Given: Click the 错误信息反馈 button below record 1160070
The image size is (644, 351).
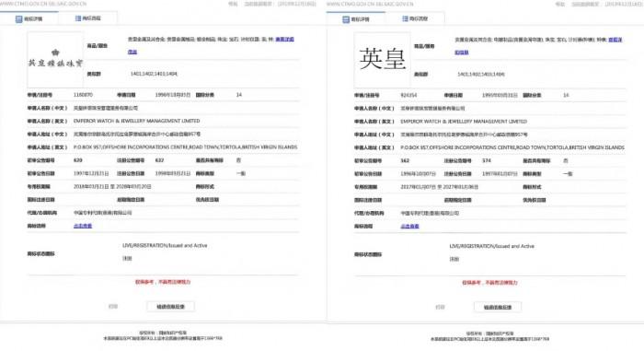Looking at the screenshot, I should (170, 307).
